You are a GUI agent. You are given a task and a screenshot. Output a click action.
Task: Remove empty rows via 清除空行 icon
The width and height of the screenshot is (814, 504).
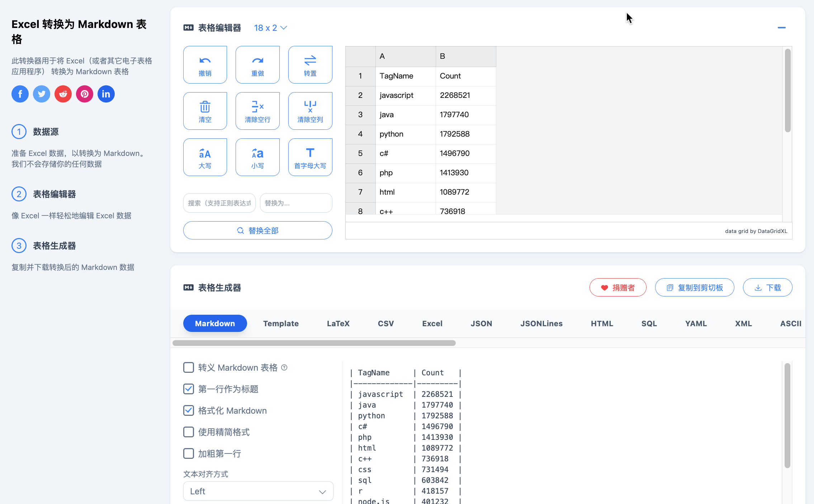point(257,111)
